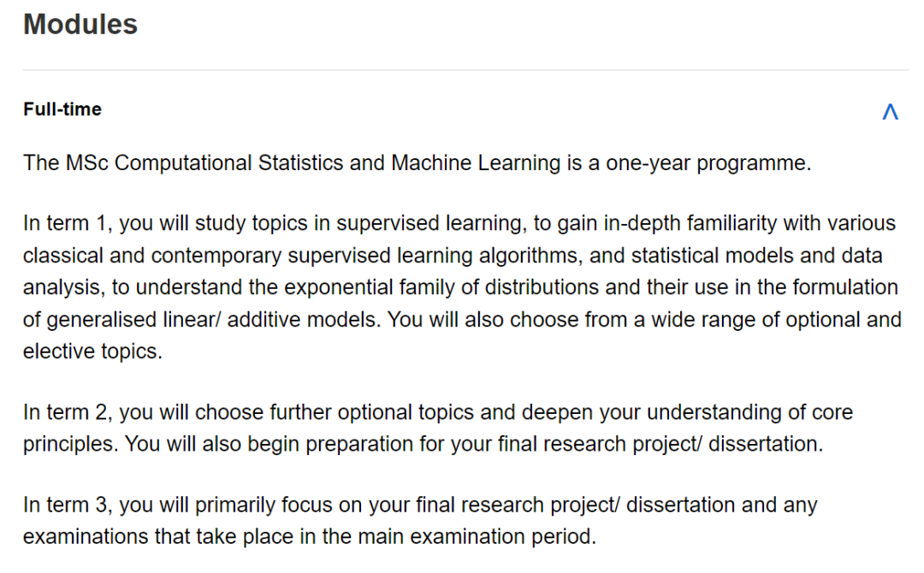
Task: Collapse the Full-time section using the chevron
Action: click(x=890, y=111)
